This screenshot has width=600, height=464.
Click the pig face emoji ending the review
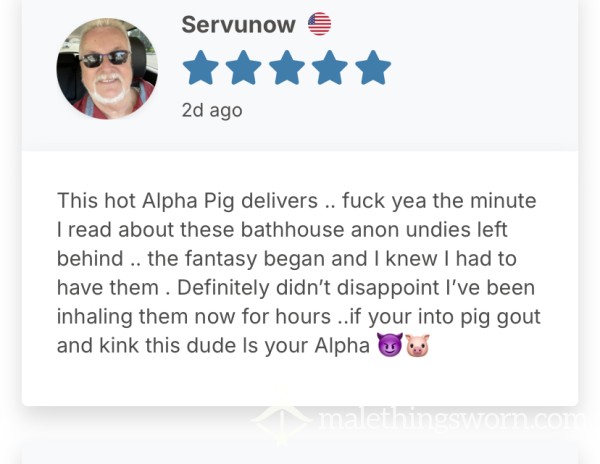click(417, 345)
